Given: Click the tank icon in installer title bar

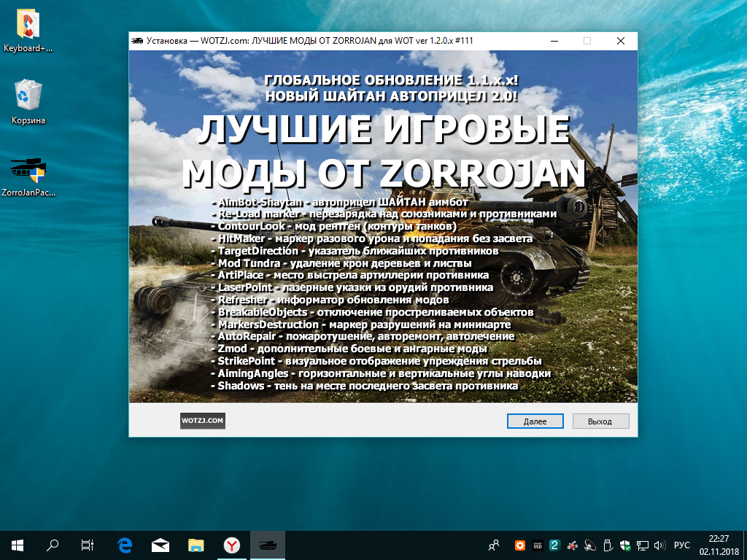Looking at the screenshot, I should pyautogui.click(x=137, y=41).
